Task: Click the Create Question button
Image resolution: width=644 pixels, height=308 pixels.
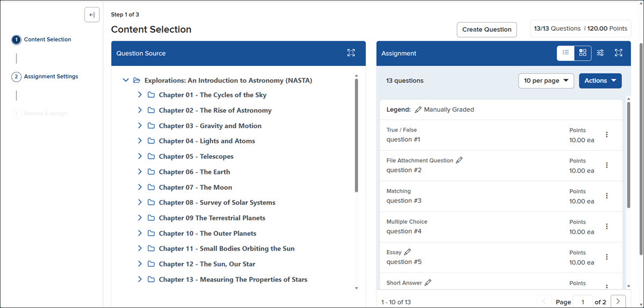Action: 487,30
